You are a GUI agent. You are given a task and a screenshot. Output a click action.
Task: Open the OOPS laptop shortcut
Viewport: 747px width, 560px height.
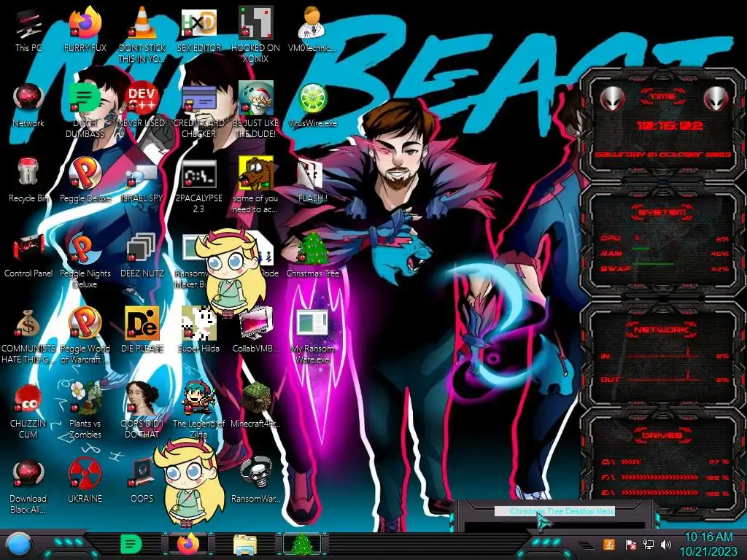[142, 480]
